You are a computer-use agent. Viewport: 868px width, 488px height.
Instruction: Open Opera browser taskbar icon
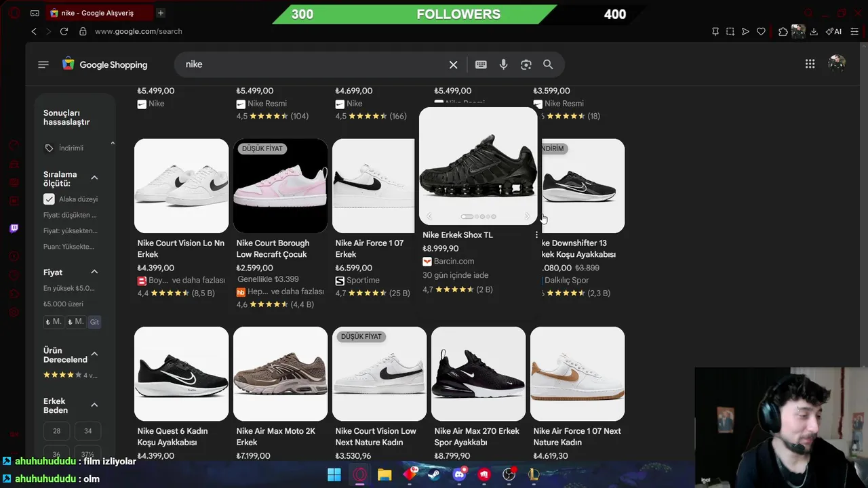[359, 474]
